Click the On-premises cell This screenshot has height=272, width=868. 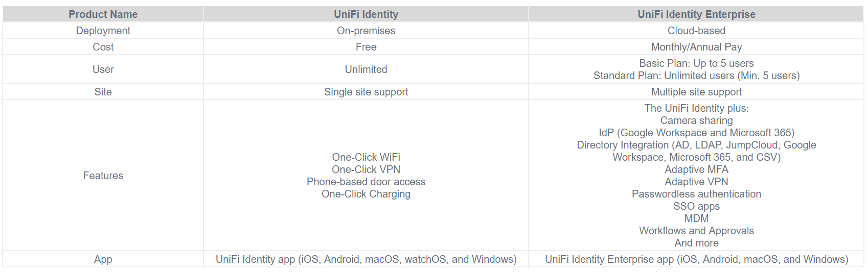pyautogui.click(x=366, y=31)
